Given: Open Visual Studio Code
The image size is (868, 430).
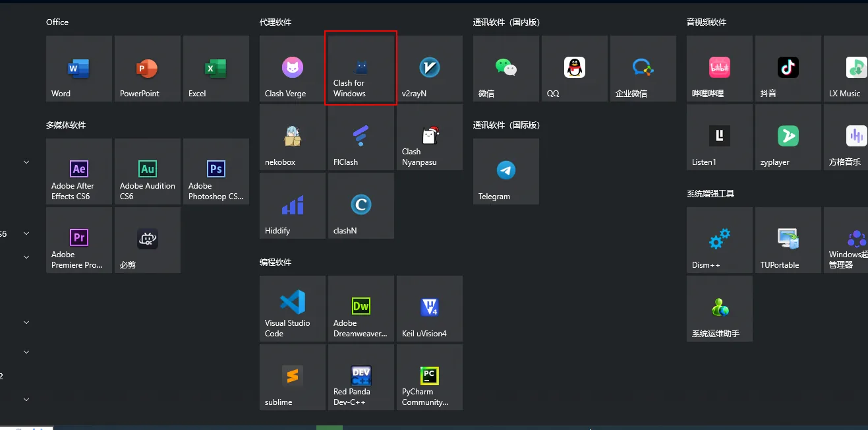Looking at the screenshot, I should pyautogui.click(x=293, y=309).
